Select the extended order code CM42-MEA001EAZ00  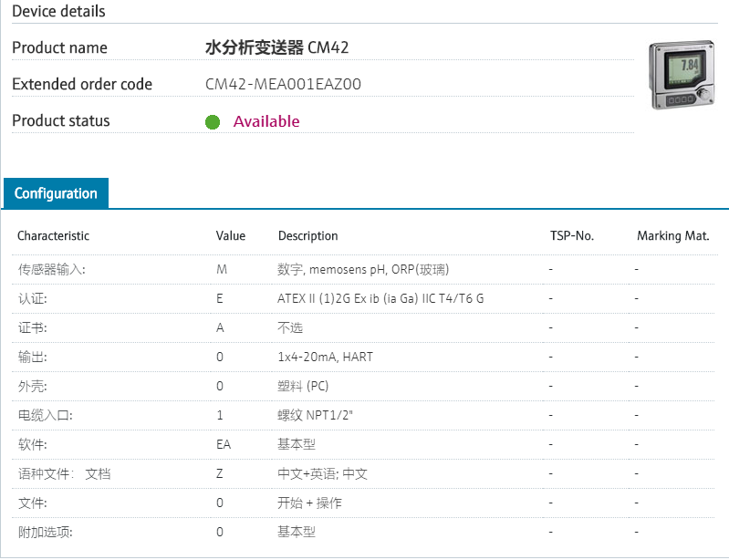coord(283,85)
